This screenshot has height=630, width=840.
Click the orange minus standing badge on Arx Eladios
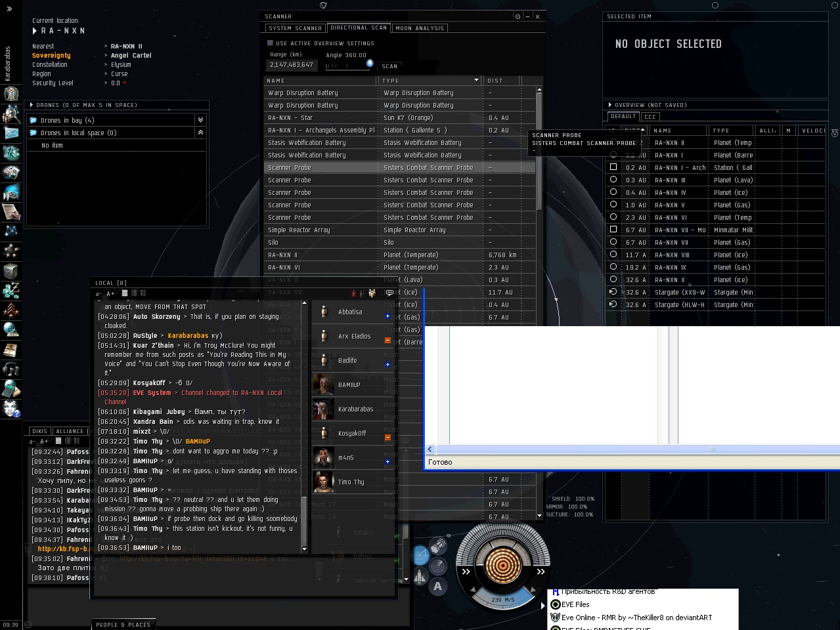387,341
